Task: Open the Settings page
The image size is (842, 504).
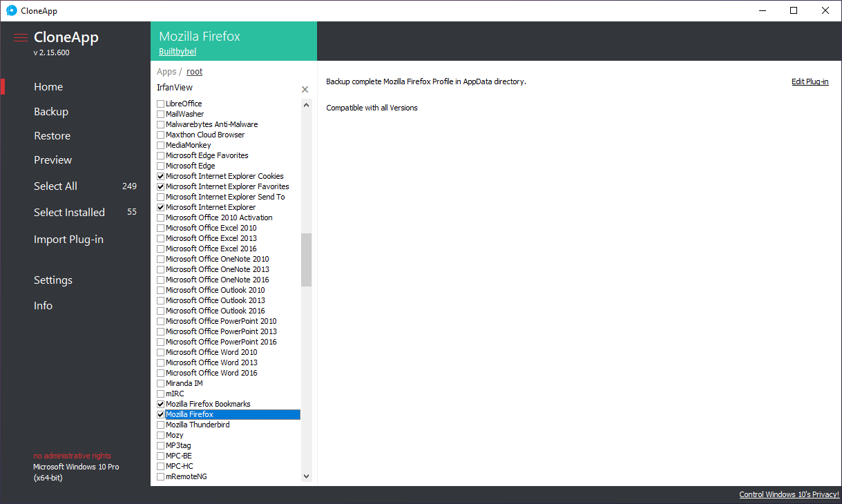Action: (x=53, y=280)
